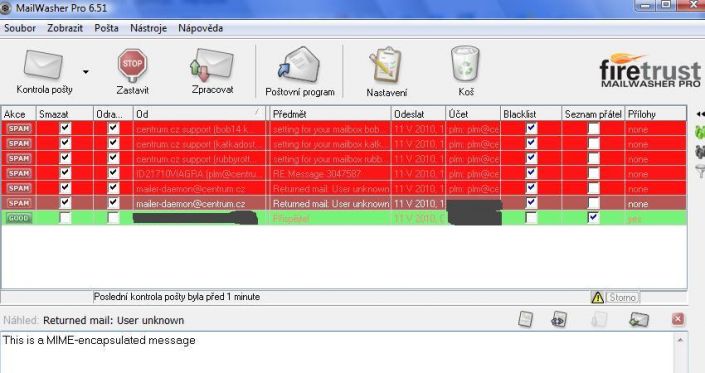This screenshot has height=373, width=705.
Task: Open the dropdown arrow beside Kontrola pošty
Action: click(85, 71)
